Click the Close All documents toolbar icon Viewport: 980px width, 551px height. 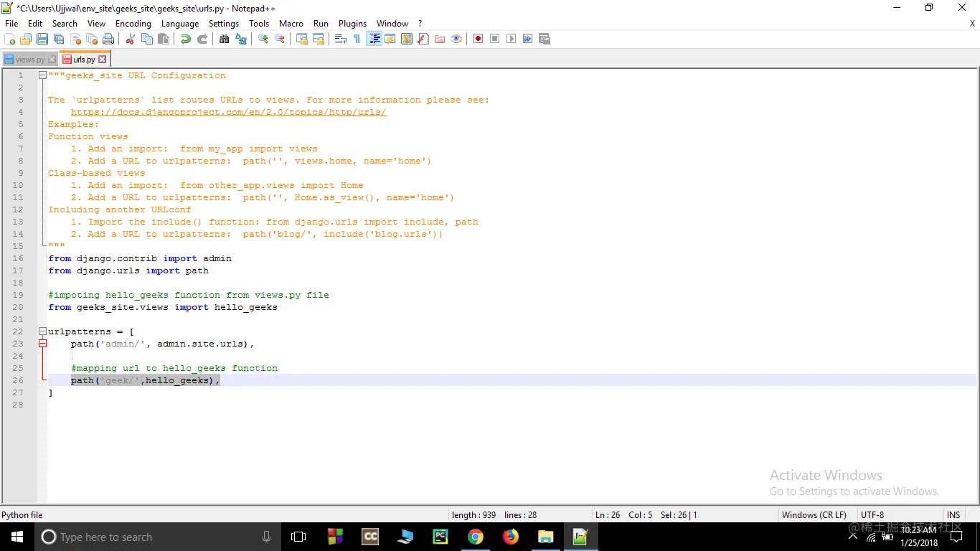point(92,39)
